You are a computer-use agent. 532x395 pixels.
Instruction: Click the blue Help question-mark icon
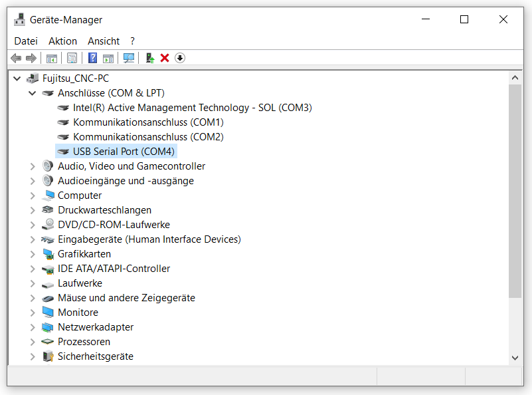92,58
